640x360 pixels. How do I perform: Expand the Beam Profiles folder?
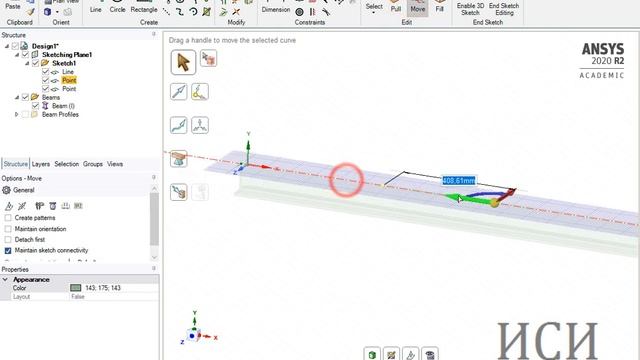(x=17, y=114)
